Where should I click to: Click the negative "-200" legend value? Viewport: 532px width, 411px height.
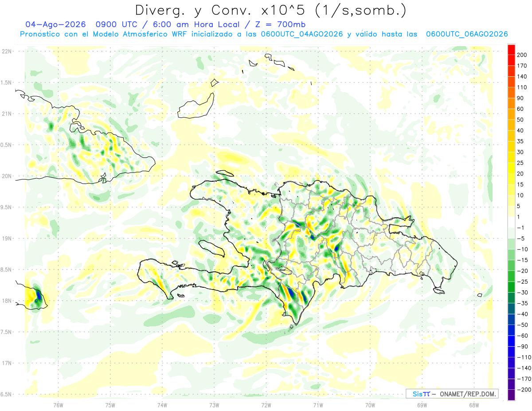524,390
